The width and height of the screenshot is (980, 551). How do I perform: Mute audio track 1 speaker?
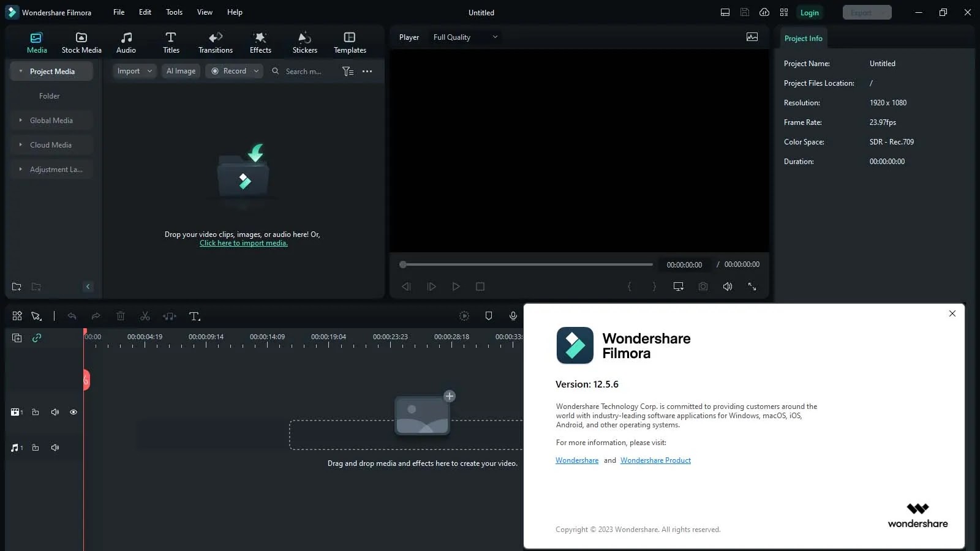tap(55, 448)
